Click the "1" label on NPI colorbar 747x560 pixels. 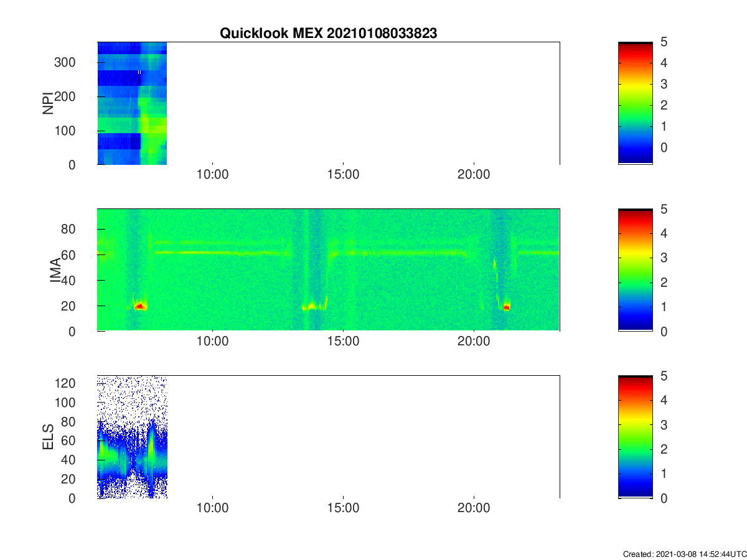663,126
